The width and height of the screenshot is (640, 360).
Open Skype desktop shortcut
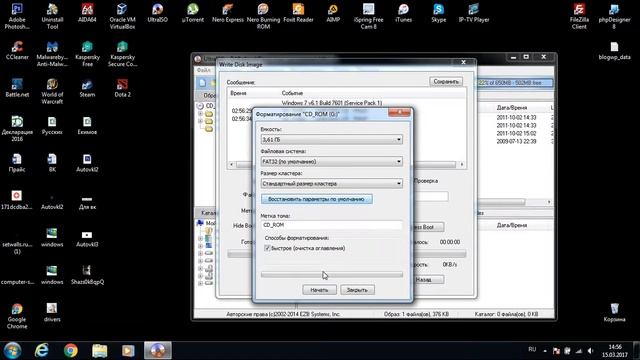click(x=438, y=12)
